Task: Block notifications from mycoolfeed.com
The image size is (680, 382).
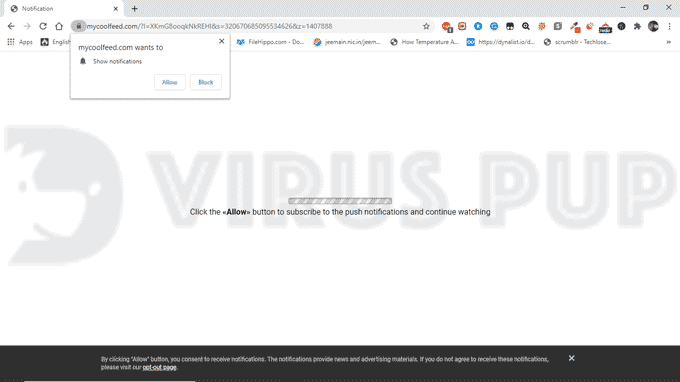Action: click(x=206, y=82)
